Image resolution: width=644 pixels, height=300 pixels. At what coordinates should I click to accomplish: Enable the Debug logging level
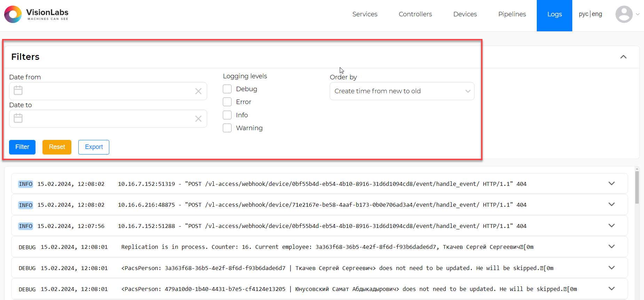point(227,89)
